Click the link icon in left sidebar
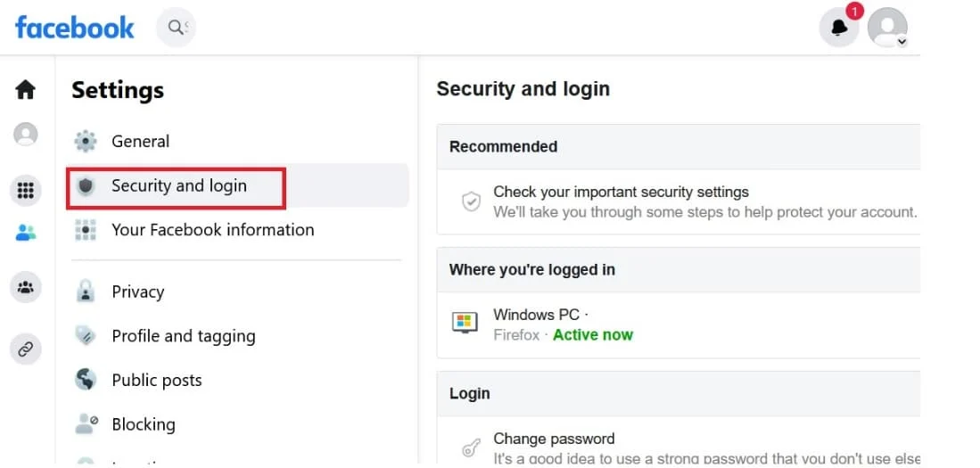The image size is (980, 468). [x=26, y=349]
